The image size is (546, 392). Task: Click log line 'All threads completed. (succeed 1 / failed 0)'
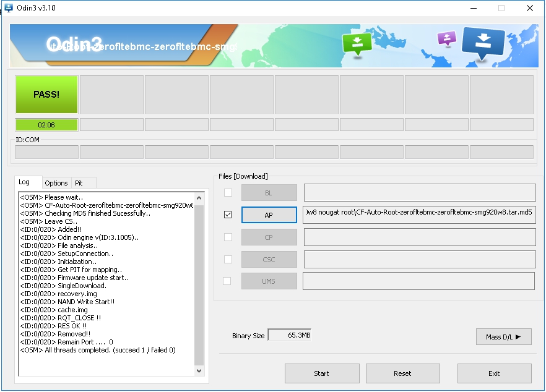click(98, 350)
